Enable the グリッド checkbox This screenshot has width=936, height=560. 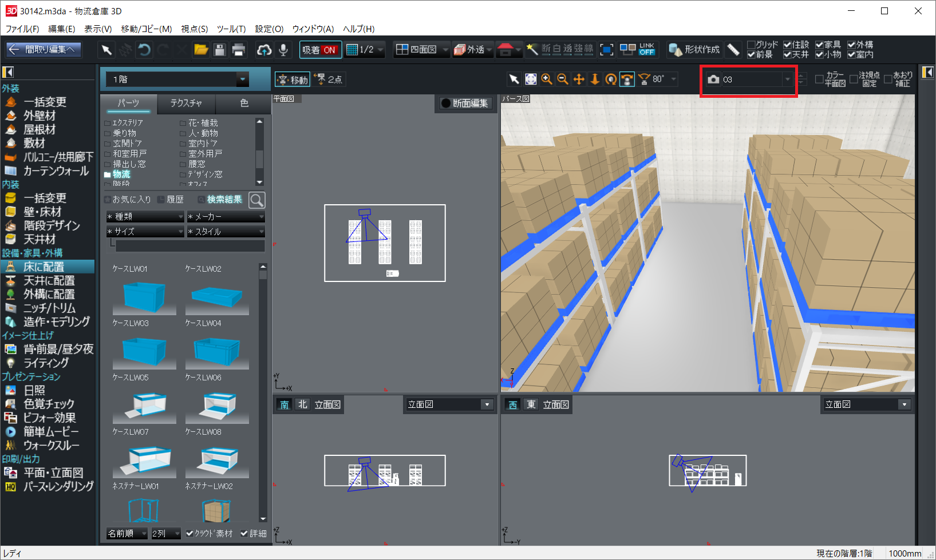coord(751,45)
